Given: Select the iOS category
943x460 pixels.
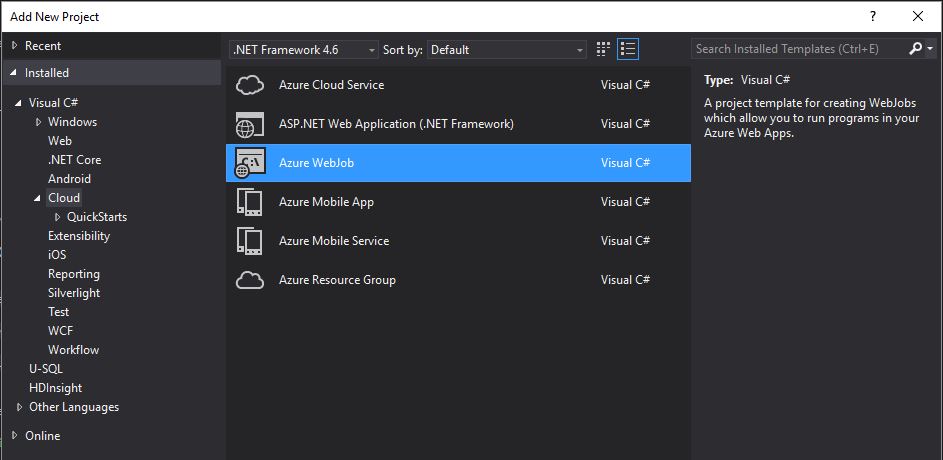Looking at the screenshot, I should [x=57, y=255].
